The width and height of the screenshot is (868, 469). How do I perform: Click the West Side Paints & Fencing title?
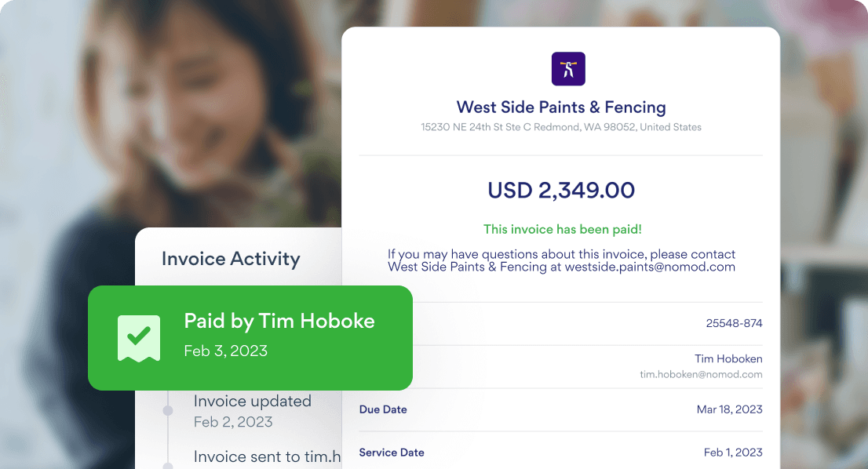[x=560, y=107]
